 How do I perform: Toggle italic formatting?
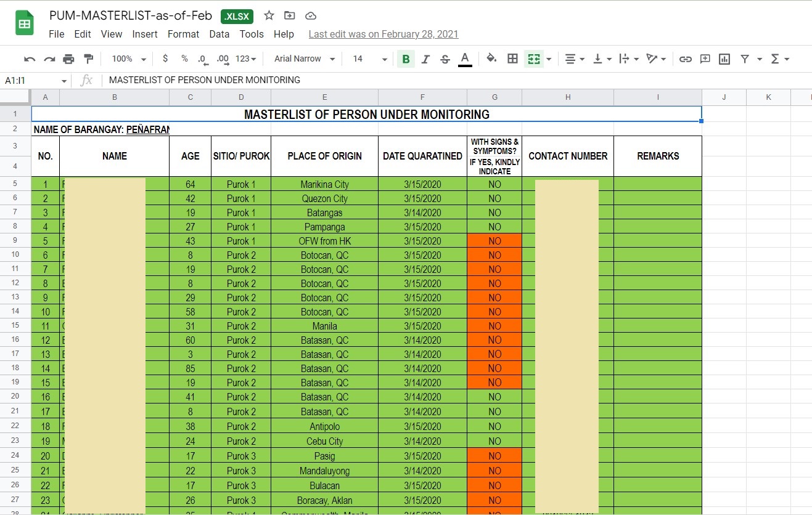(x=425, y=59)
